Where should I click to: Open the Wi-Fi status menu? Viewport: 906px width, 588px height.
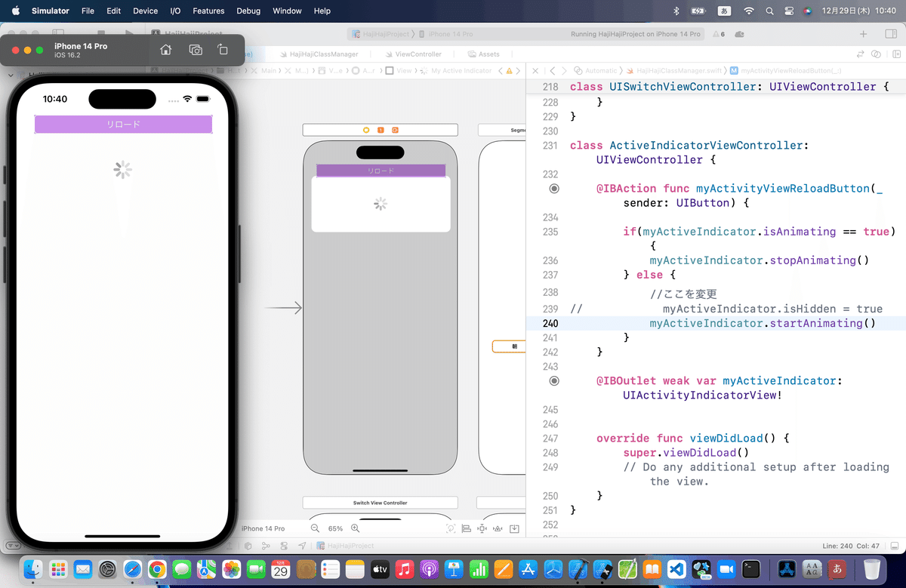point(748,11)
